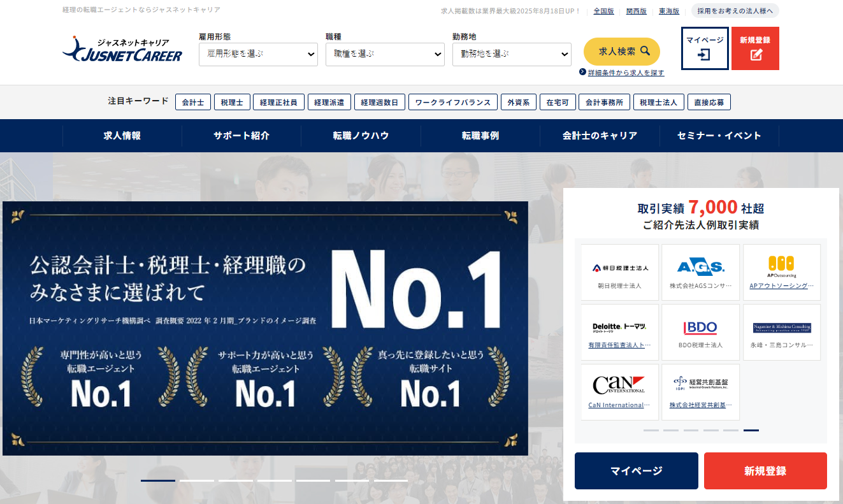Image resolution: width=843 pixels, height=504 pixels.
Task: Click the header マイページ login icon button
Action: (x=705, y=48)
